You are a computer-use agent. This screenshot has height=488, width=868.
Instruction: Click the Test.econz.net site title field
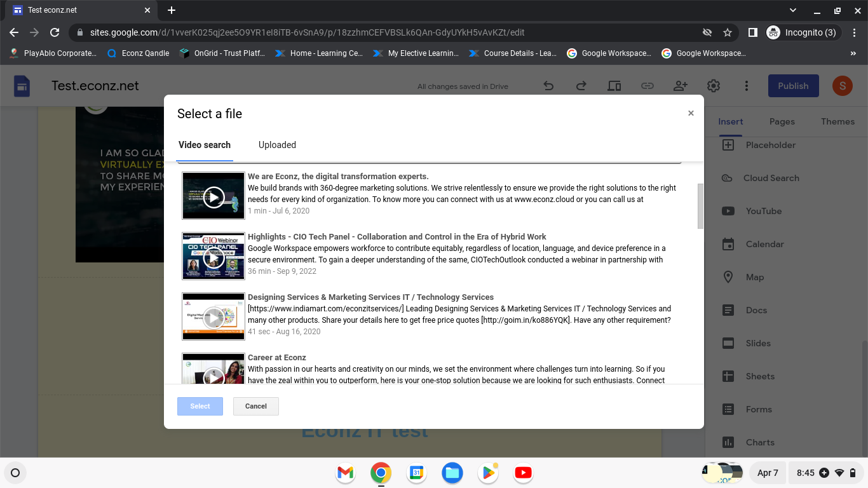click(x=95, y=86)
